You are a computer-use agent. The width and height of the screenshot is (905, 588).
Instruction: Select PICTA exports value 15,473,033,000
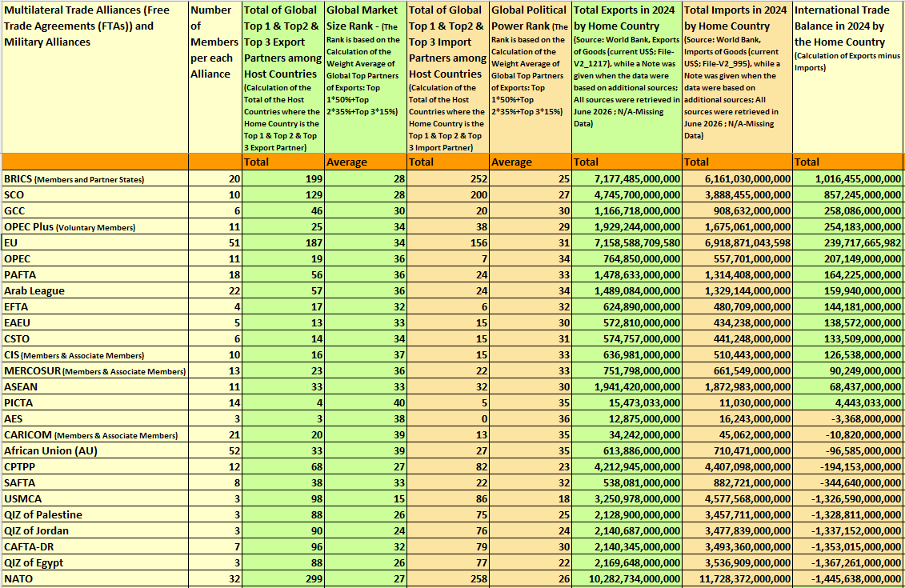tap(627, 402)
